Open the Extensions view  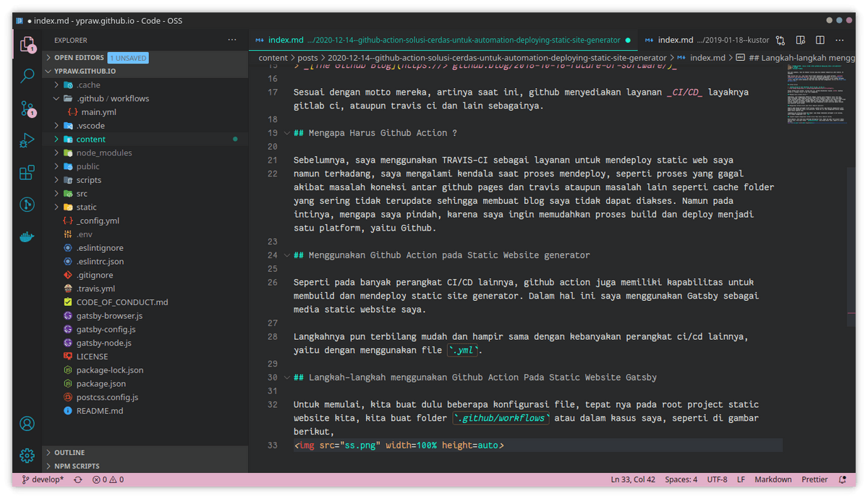click(27, 172)
